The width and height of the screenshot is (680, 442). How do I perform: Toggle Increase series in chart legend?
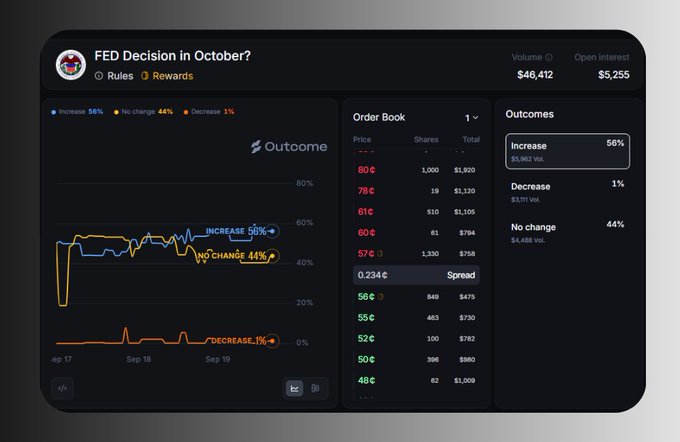[x=77, y=111]
